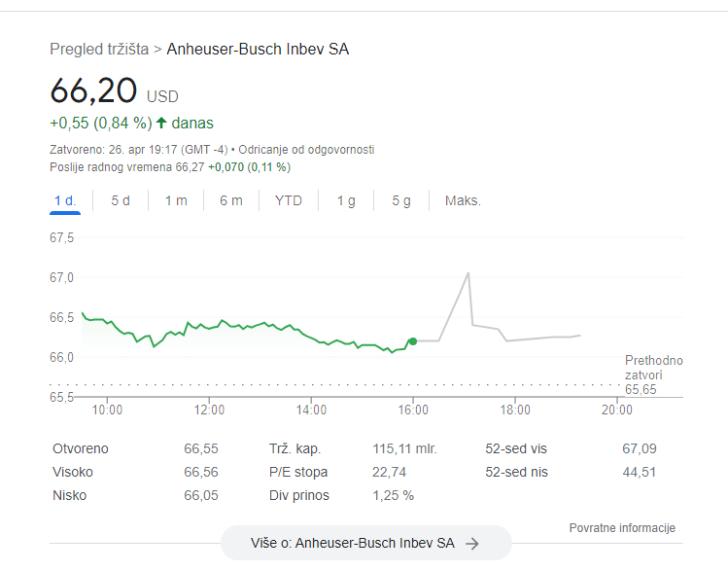
Task: Click the 52-sed vis value 67,09
Action: tap(640, 448)
